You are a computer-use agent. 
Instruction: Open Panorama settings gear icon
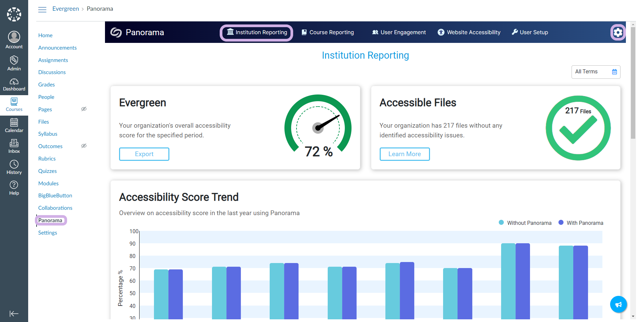[618, 33]
